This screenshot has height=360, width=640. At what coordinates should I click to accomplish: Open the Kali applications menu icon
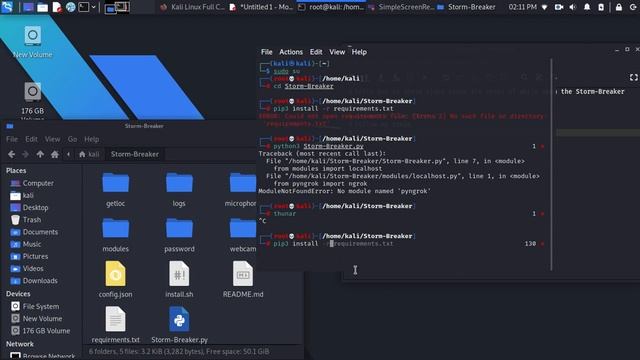[7, 7]
